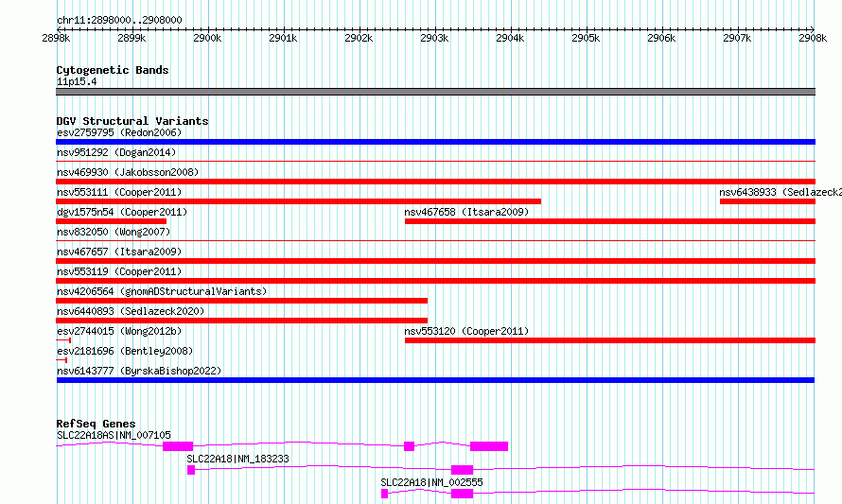Click the nsv6438933 Sedlazeck label
The height and width of the screenshot is (504, 842).
pyautogui.click(x=781, y=192)
